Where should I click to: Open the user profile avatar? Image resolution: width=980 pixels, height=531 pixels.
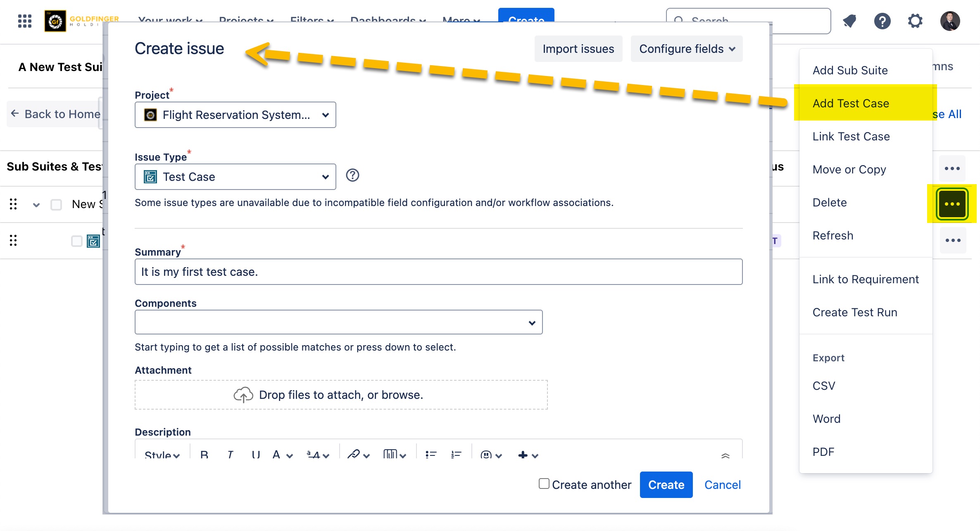[x=950, y=21]
